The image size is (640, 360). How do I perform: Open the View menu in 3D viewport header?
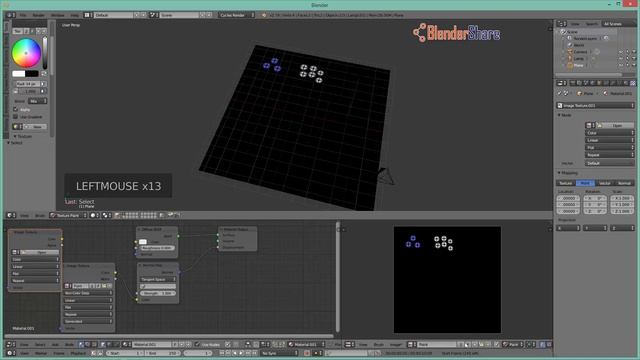24,215
